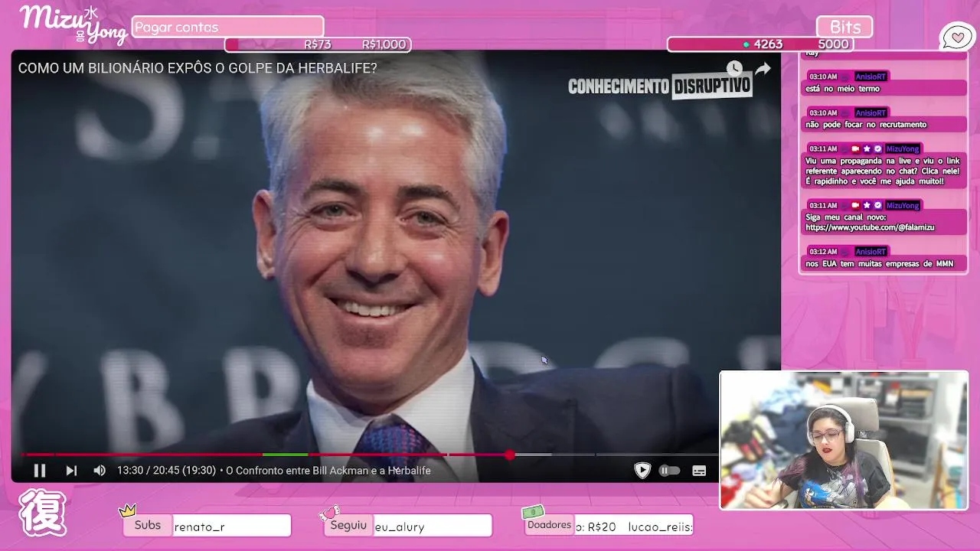Image resolution: width=980 pixels, height=551 pixels.
Task: Click the Subs label
Action: tap(148, 525)
